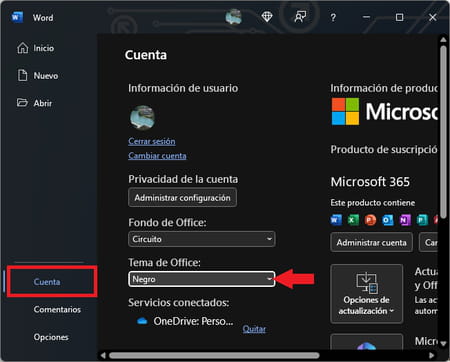Open Opciones in the sidebar
The width and height of the screenshot is (450, 362).
pyautogui.click(x=51, y=337)
